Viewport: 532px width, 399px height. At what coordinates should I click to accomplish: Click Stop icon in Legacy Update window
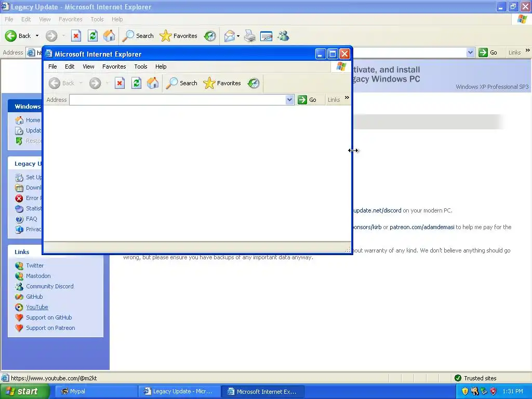pos(76,36)
